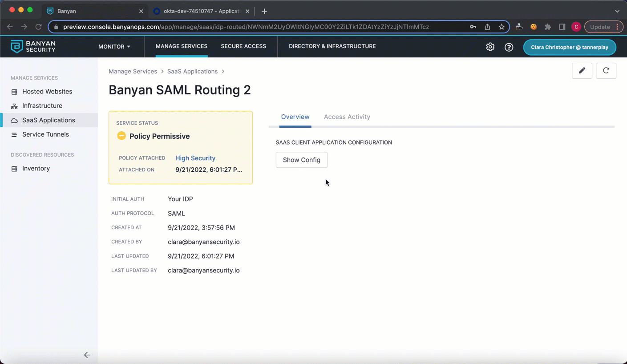Open settings gear icon in header
Viewport: 627px width, 364px height.
[490, 47]
